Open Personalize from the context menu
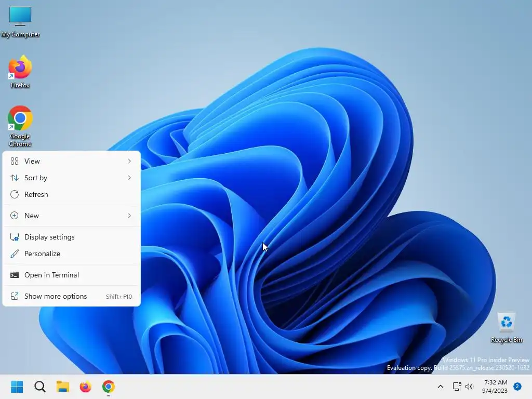 [x=72, y=254]
